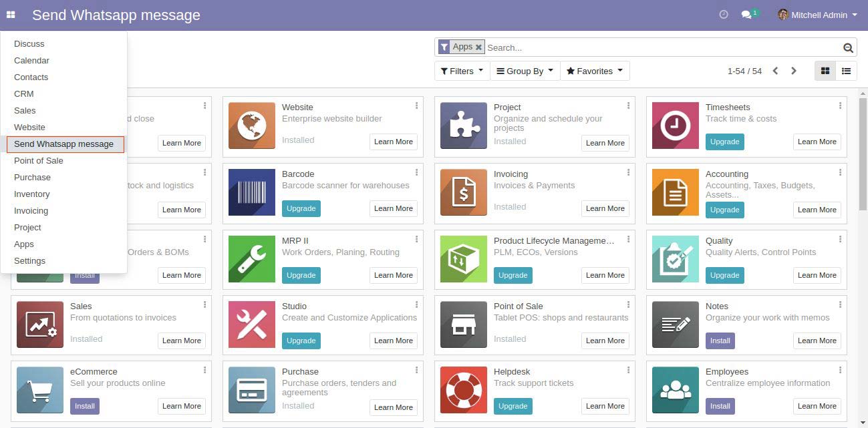The image size is (868, 428).
Task: Select Send Whatsapp message menu entry
Action: (65, 144)
